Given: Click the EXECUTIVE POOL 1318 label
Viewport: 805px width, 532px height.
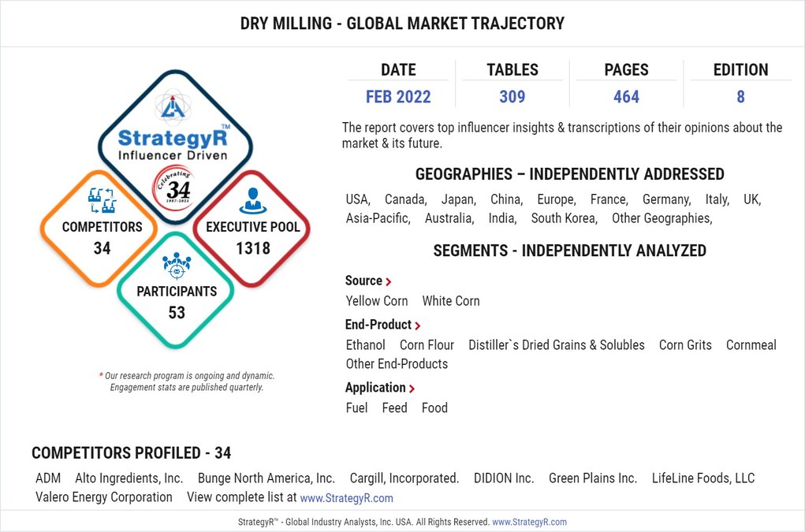Looking at the screenshot, I should (x=252, y=237).
